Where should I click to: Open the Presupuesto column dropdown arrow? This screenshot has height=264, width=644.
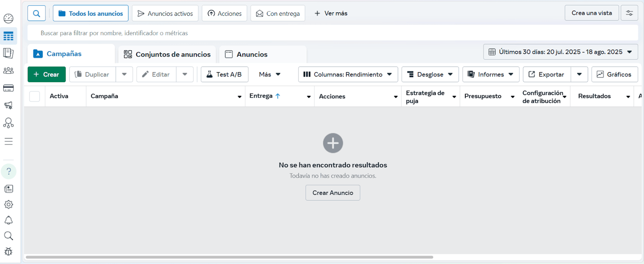[x=513, y=97]
